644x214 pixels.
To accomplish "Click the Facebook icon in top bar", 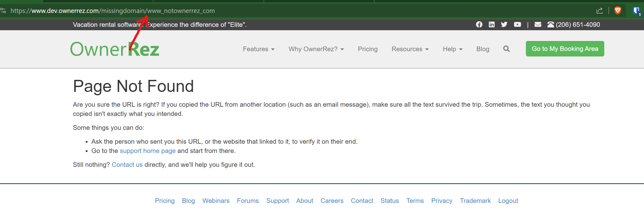I will [x=479, y=25].
